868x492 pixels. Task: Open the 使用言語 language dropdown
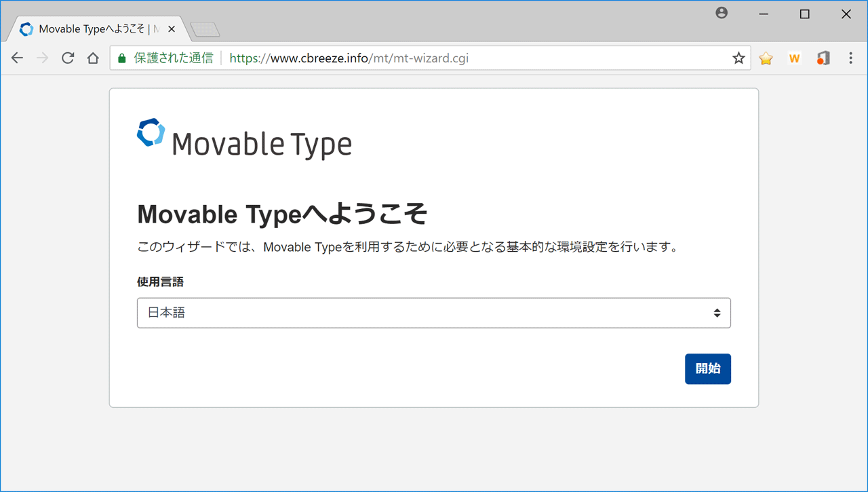point(434,313)
